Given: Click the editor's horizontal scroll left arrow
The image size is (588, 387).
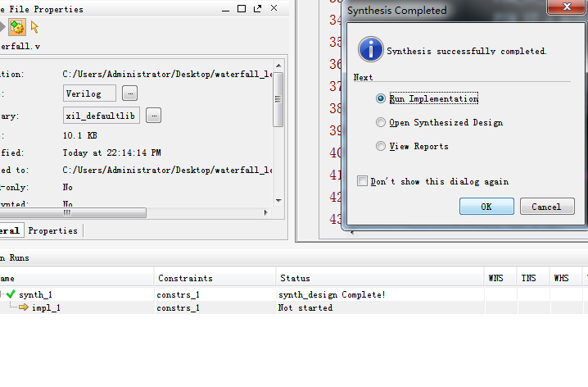Looking at the screenshot, I should click(352, 233).
